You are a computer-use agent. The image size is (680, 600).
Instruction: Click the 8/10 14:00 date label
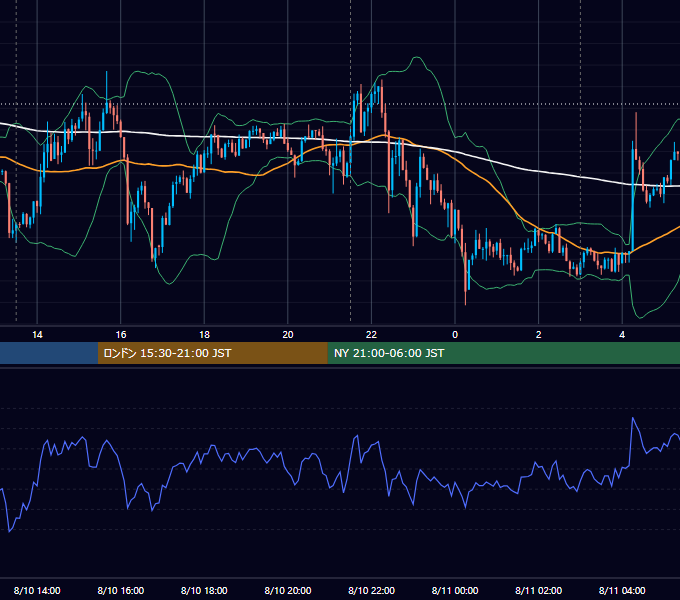click(x=37, y=590)
